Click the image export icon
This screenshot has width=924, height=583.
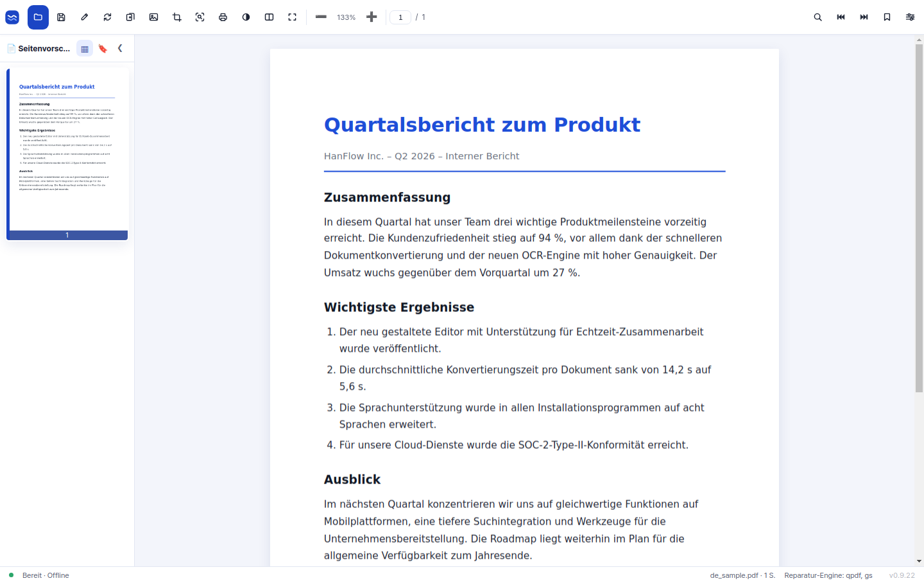[x=153, y=17]
